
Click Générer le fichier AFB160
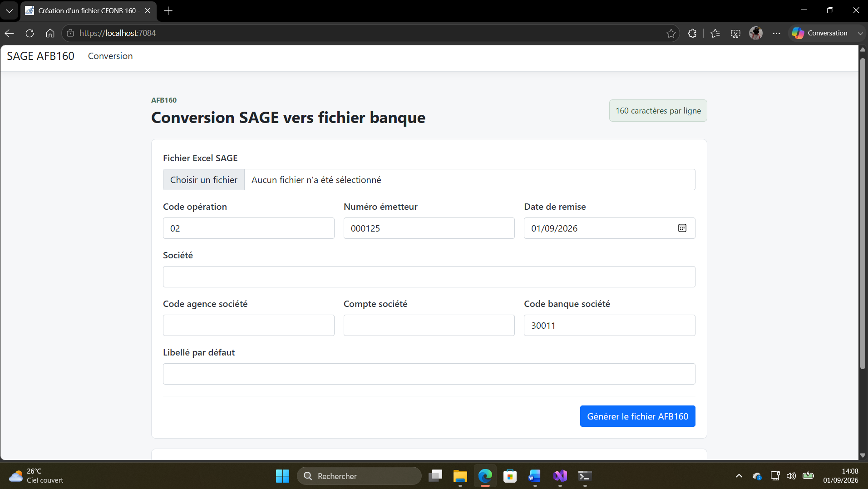point(637,416)
